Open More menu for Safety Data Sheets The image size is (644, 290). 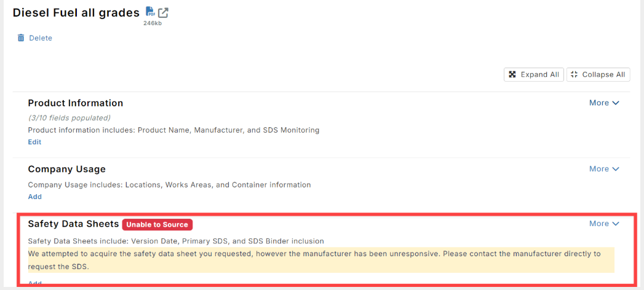[604, 224]
